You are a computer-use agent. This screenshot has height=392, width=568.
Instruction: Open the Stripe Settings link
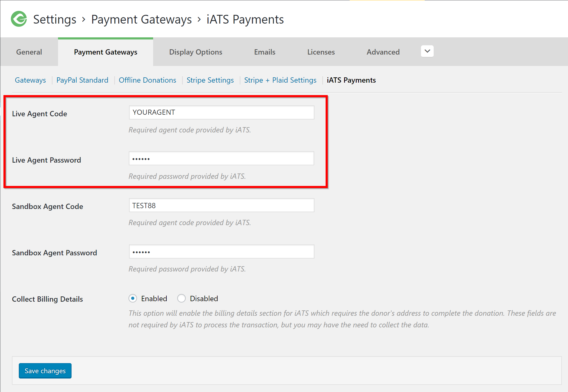point(210,80)
